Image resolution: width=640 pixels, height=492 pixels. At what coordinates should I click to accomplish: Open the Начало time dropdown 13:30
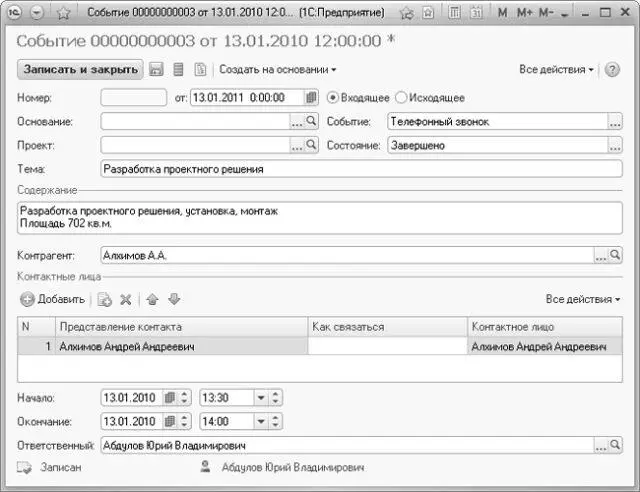pyautogui.click(x=261, y=398)
